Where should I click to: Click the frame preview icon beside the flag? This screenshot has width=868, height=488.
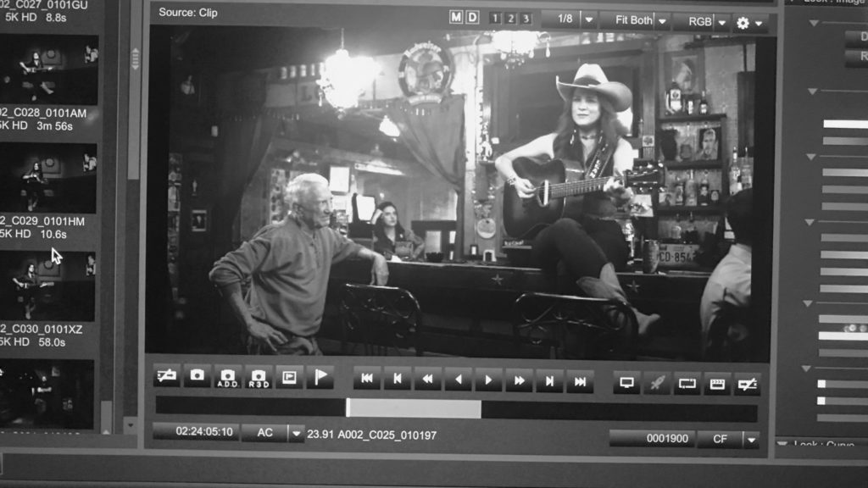coord(289,378)
